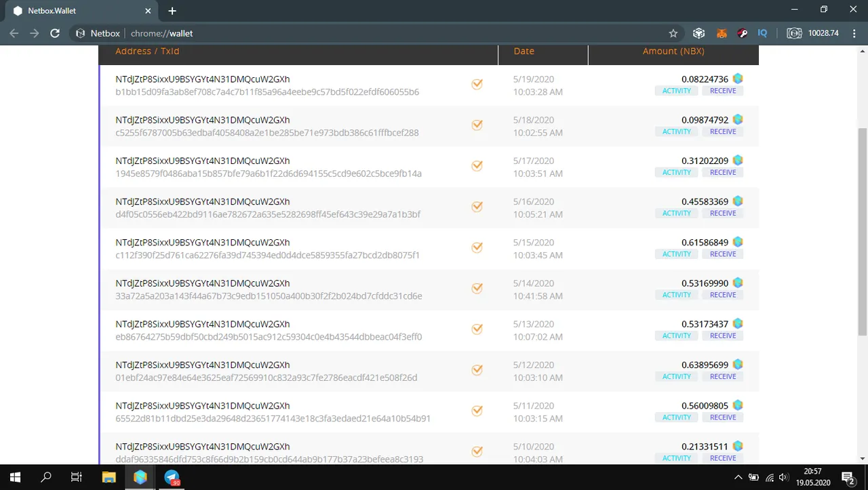Open the IQ extension icon
Image resolution: width=868 pixels, height=490 pixels.
tap(762, 33)
